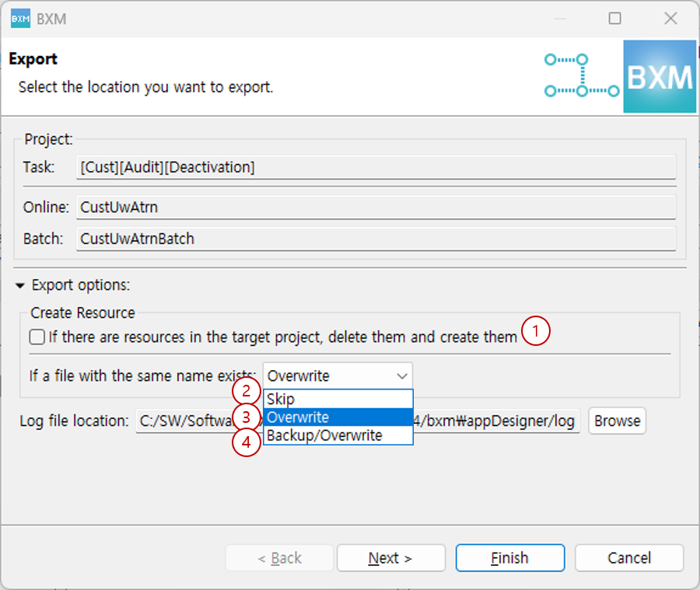Pick the Backup/Overwrite option
Screen dimensions: 700x590
click(x=338, y=435)
